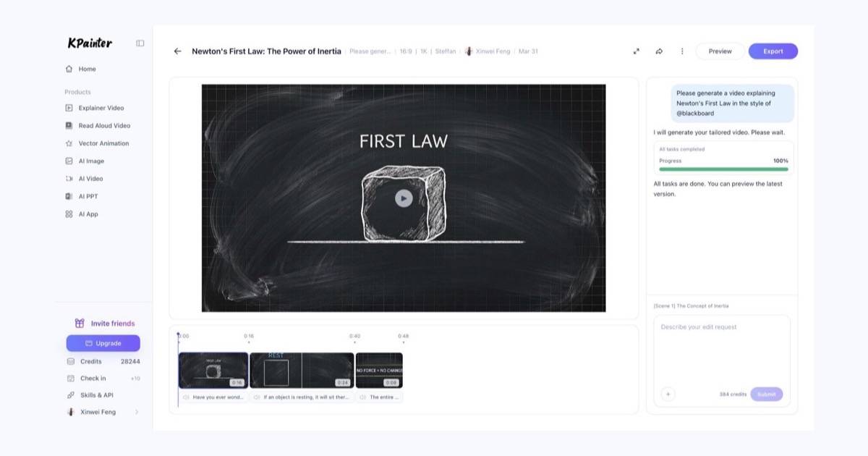
Task: Click the Home house icon
Action: pyautogui.click(x=69, y=69)
